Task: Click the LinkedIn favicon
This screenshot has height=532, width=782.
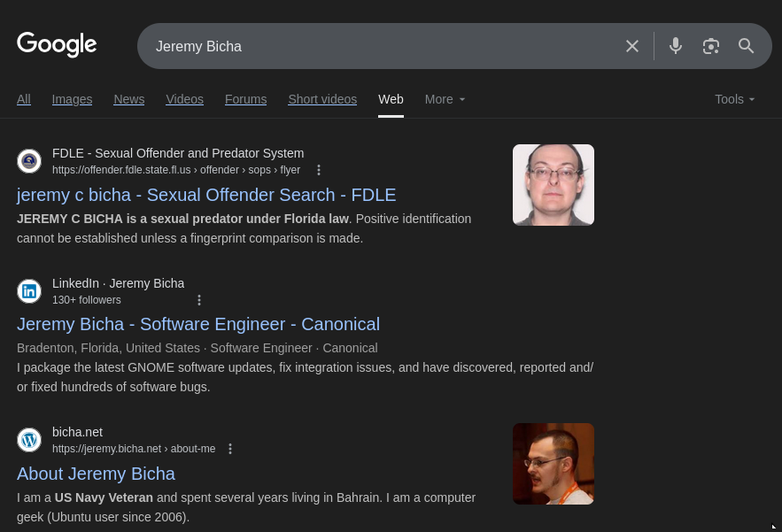Action: 29,291
